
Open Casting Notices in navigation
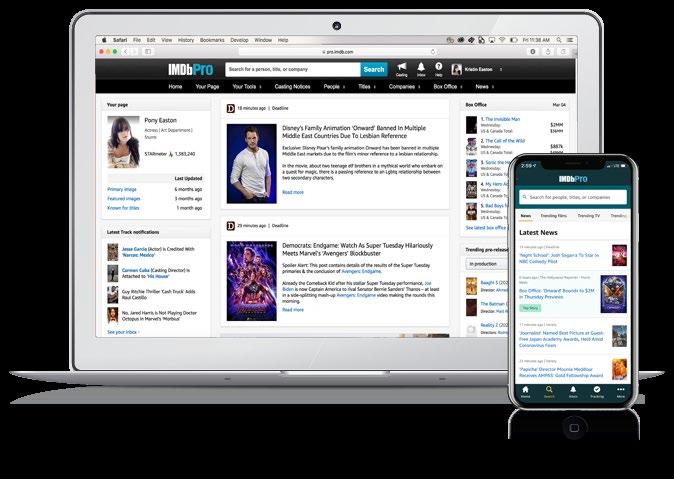292,86
